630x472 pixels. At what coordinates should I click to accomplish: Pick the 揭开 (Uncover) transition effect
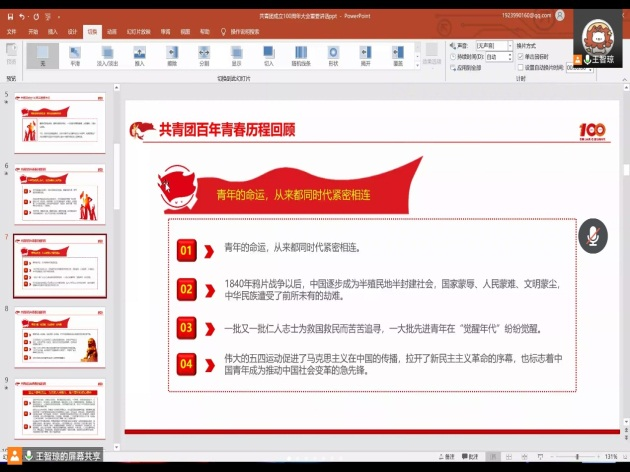click(x=365, y=54)
